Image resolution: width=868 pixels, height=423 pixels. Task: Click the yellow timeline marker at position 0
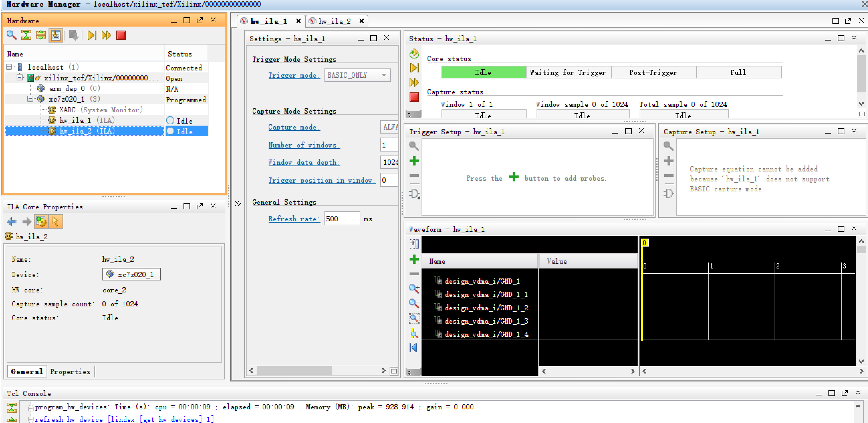[x=644, y=243]
